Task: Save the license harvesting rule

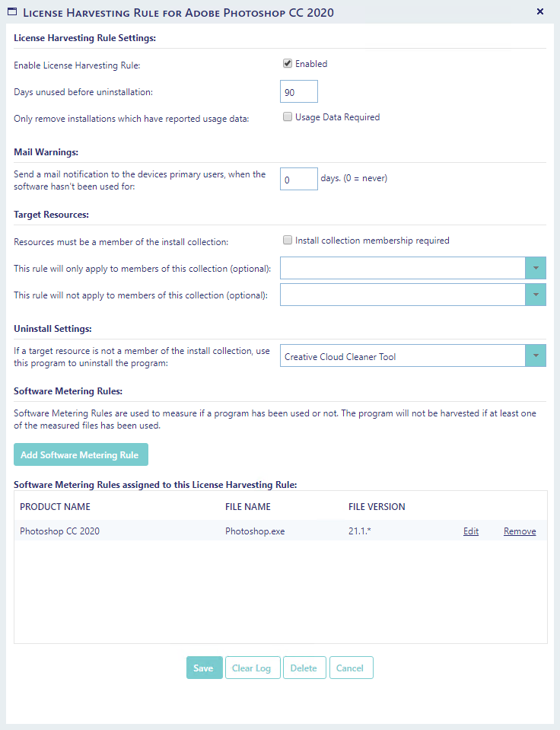Action: (x=204, y=668)
